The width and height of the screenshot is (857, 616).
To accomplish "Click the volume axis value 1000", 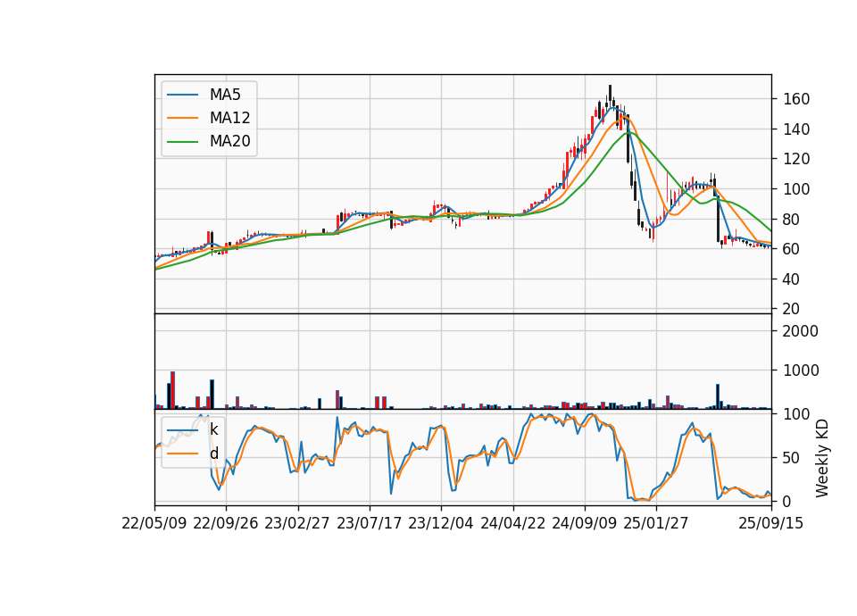I will coord(801,370).
